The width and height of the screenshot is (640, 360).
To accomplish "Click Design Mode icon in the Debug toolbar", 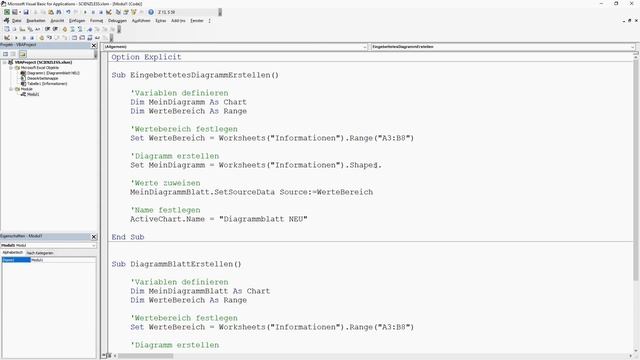I will 7,38.
